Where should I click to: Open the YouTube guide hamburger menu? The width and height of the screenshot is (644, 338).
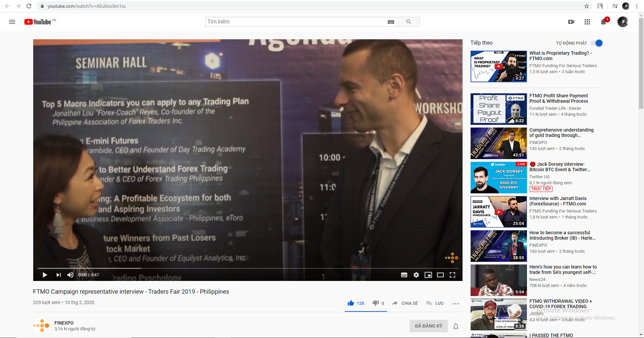[12, 22]
